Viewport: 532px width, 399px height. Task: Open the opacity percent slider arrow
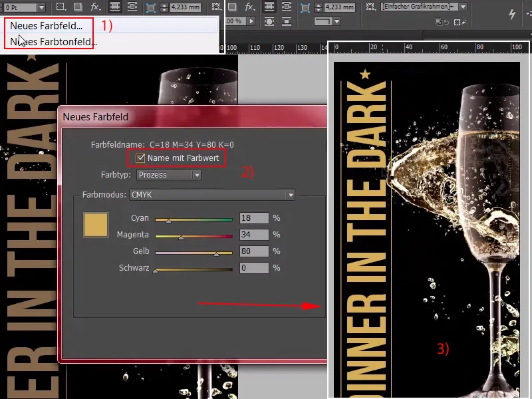coord(251,21)
